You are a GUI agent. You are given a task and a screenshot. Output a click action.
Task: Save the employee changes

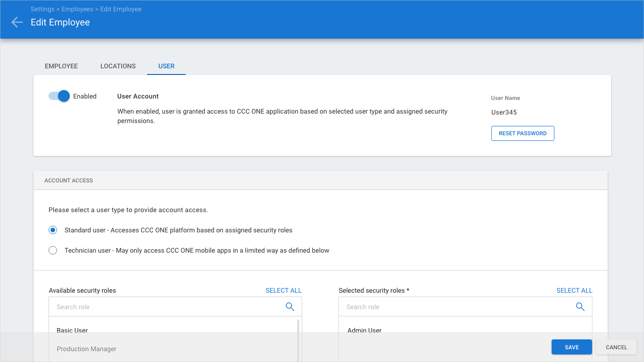click(572, 347)
